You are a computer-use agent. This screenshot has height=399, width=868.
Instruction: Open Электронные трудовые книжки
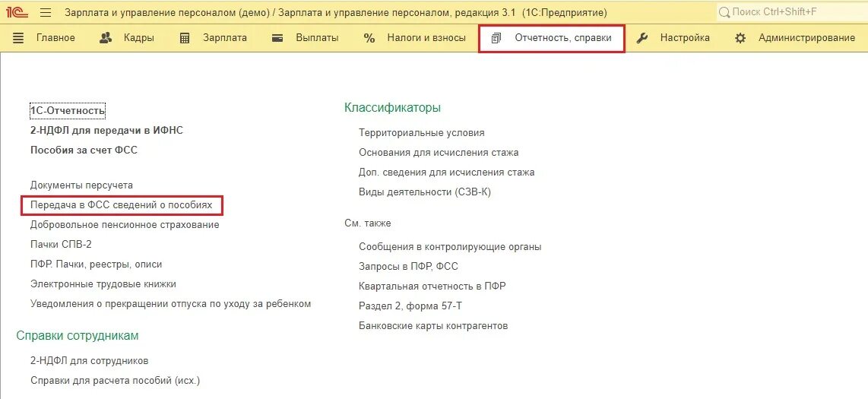pos(103,284)
